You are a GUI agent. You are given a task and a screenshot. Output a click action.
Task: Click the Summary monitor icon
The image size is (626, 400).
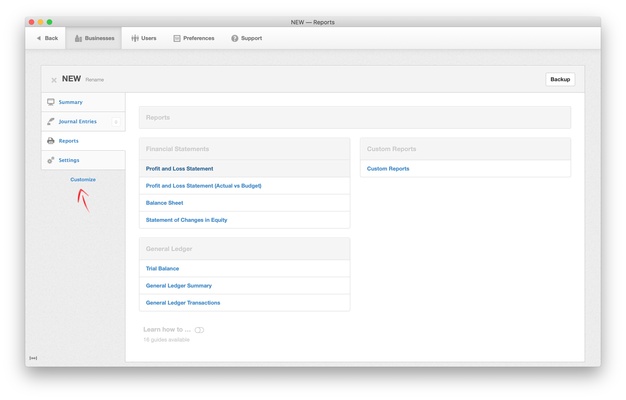pyautogui.click(x=51, y=102)
